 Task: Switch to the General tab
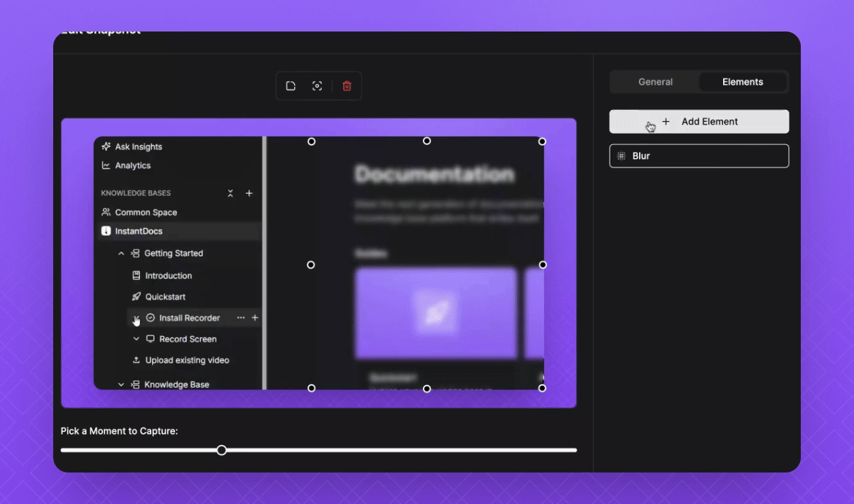(655, 82)
